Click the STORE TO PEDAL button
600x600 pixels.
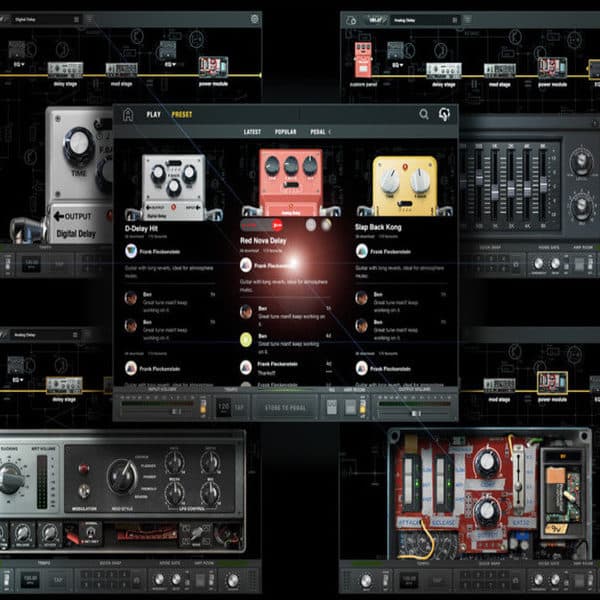click(285, 408)
